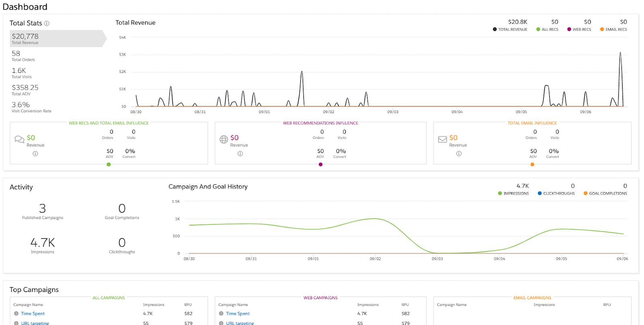Click the chat bubbles icon in Web Recs panel
644x325 pixels.
pos(19,139)
